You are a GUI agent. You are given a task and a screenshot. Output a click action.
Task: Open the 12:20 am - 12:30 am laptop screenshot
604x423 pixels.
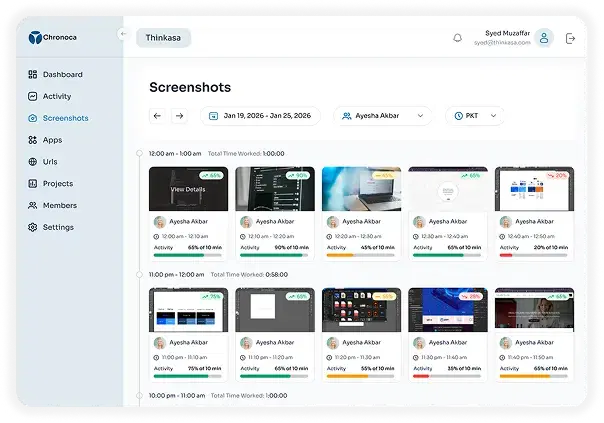pos(361,189)
